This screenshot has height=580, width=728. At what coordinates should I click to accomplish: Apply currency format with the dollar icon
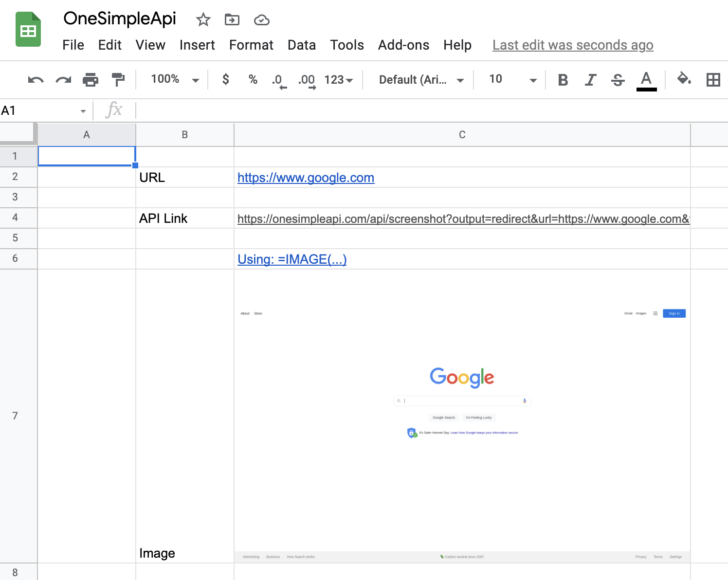coord(225,79)
